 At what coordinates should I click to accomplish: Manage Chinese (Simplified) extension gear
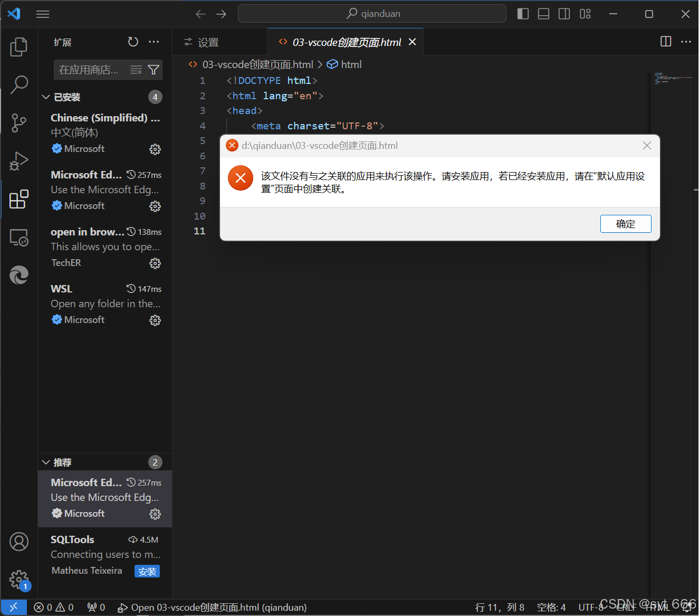click(155, 149)
